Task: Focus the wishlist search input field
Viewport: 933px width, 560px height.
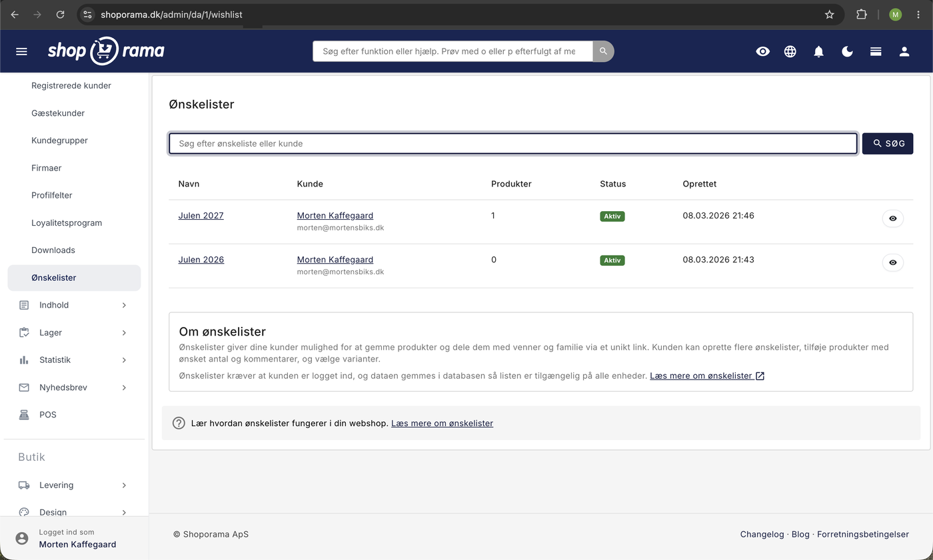Action: click(513, 143)
